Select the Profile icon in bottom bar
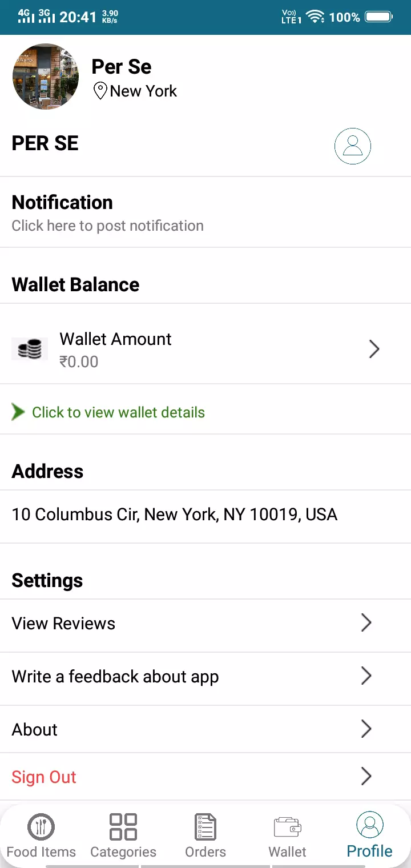Viewport: 411px width, 868px height. [370, 825]
